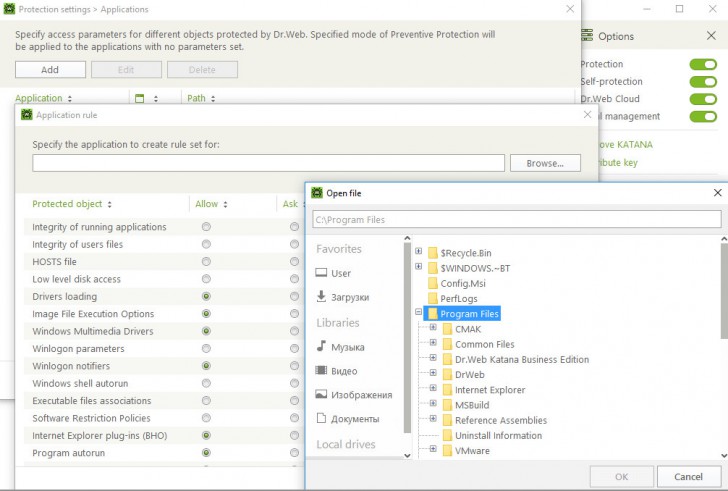Select Allow radio for HOSTS file
This screenshot has width=728, height=491.
pos(206,262)
